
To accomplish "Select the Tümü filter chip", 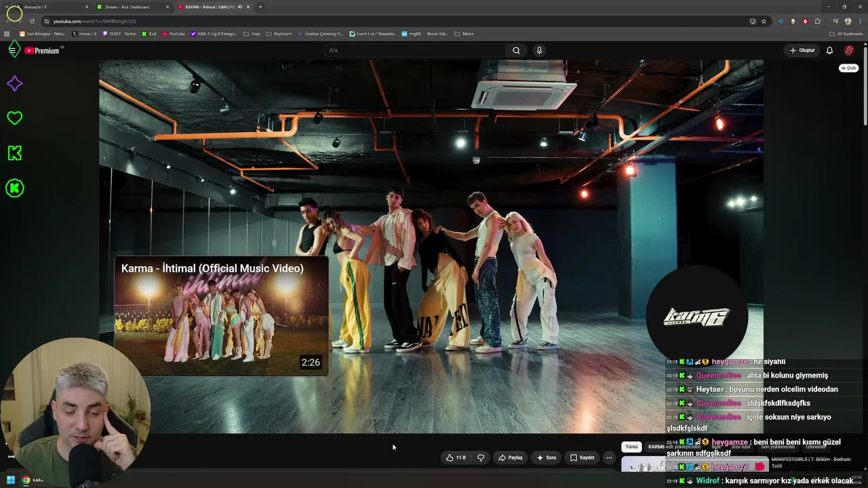I will point(631,447).
